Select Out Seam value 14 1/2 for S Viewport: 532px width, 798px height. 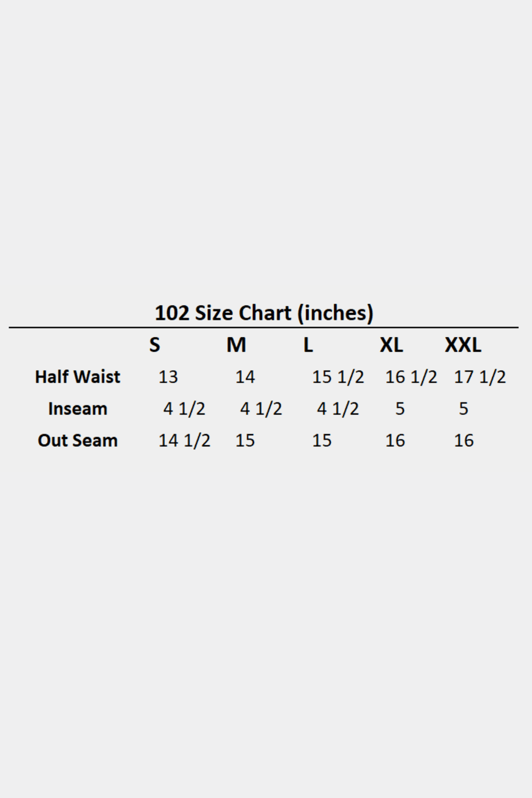[184, 441]
